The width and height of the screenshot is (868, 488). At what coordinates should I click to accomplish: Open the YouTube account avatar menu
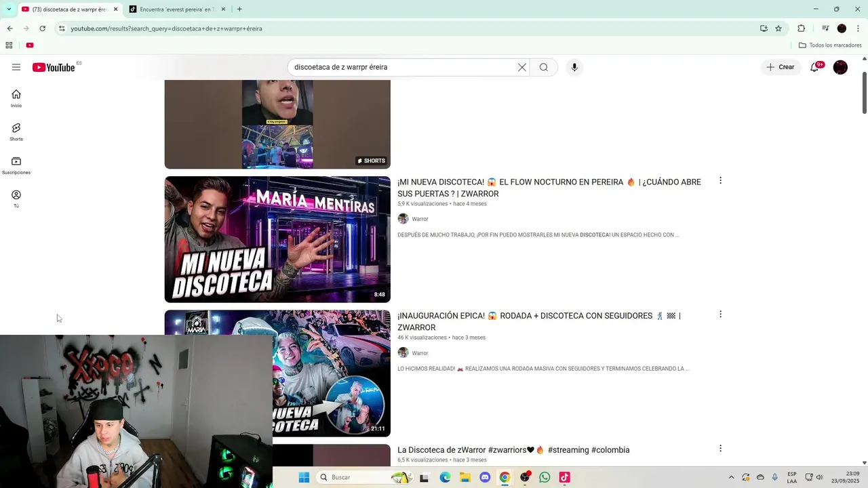tap(840, 67)
